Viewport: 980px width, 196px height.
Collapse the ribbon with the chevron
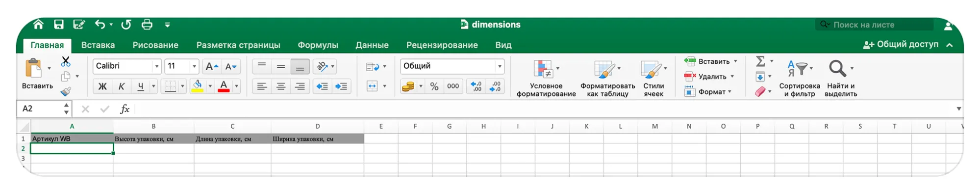click(x=950, y=45)
